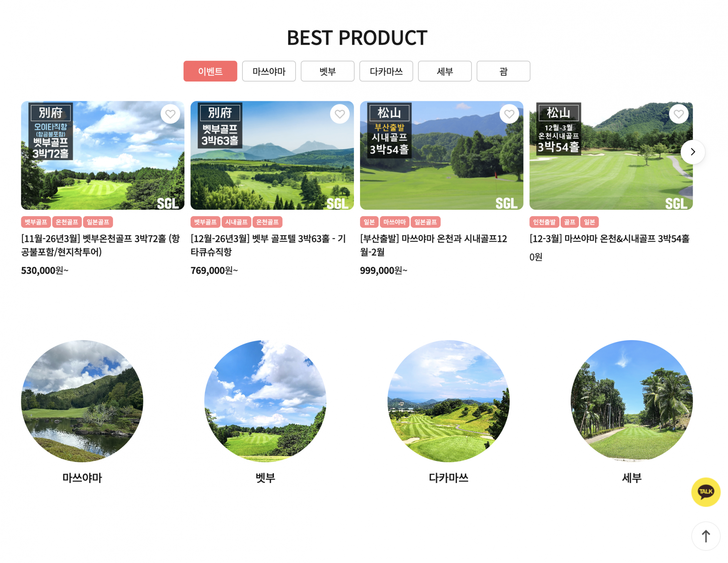Image resolution: width=728 pixels, height=563 pixels.
Task: Switch to the 벳부 tab
Action: [x=327, y=71]
